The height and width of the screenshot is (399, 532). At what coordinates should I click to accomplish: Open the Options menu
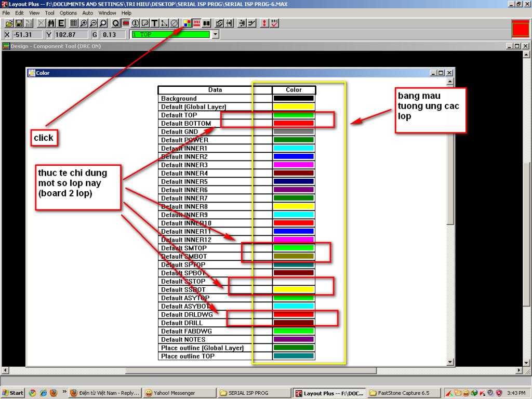(x=68, y=13)
